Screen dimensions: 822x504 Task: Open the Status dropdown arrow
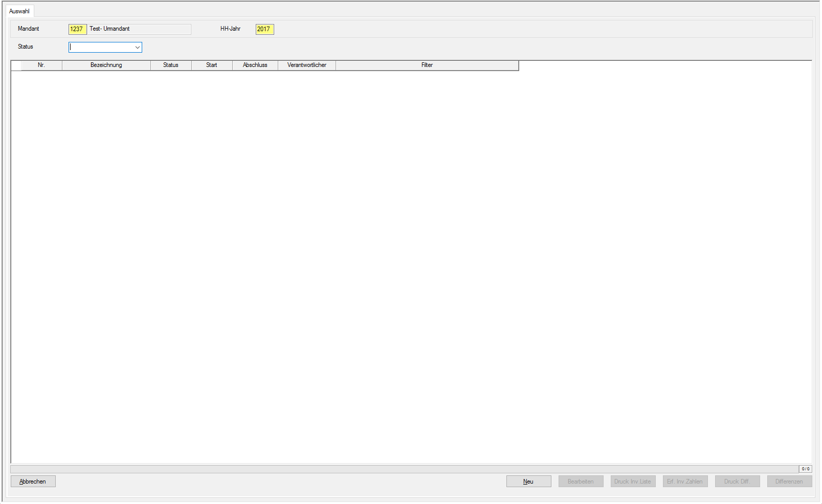point(137,48)
